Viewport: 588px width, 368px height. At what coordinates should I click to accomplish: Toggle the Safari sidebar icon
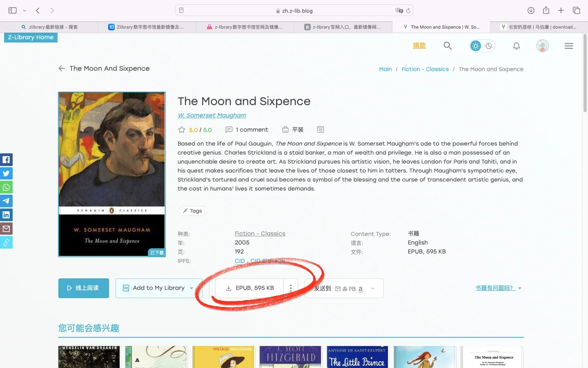coord(13,11)
